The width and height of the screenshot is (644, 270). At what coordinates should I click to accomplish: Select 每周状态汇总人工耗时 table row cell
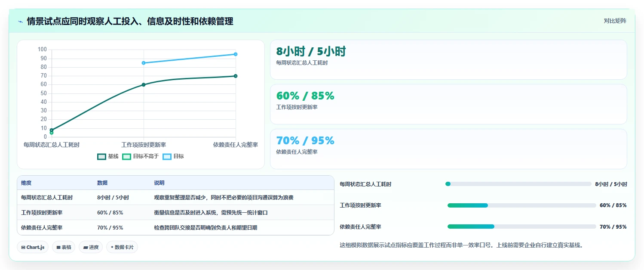click(x=47, y=198)
